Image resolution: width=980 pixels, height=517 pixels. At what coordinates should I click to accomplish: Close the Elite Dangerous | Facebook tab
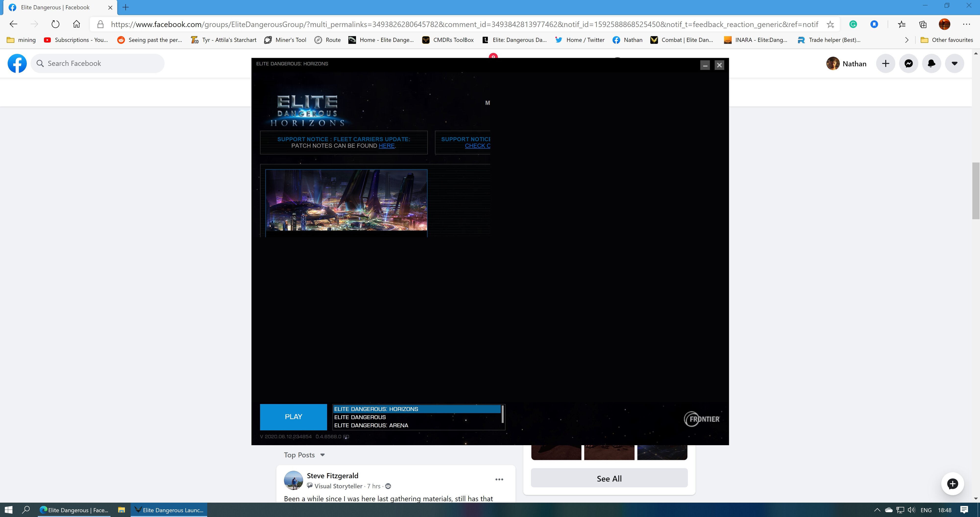coord(110,7)
